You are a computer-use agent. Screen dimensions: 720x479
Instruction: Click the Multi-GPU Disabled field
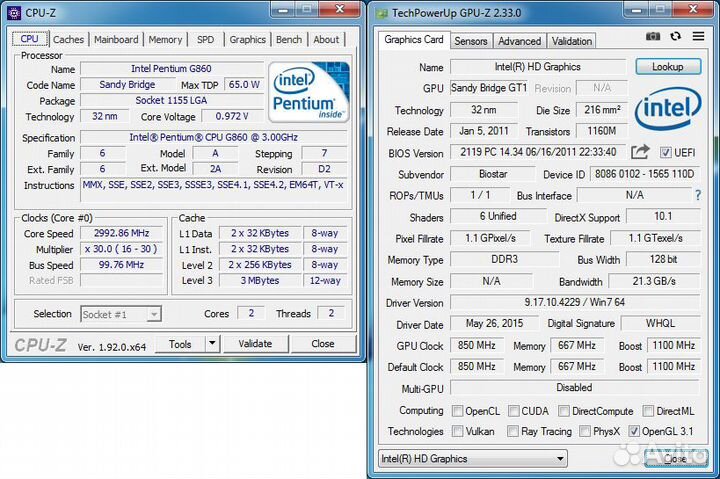575,388
